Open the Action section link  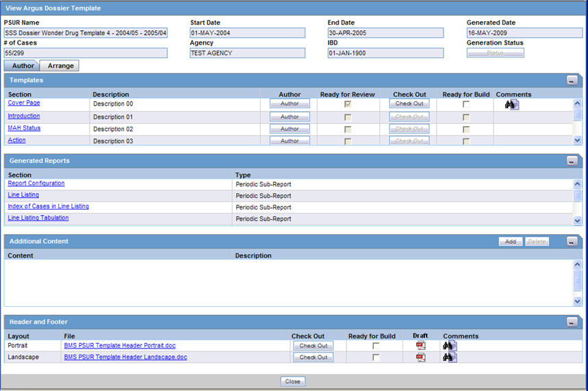coord(16,140)
